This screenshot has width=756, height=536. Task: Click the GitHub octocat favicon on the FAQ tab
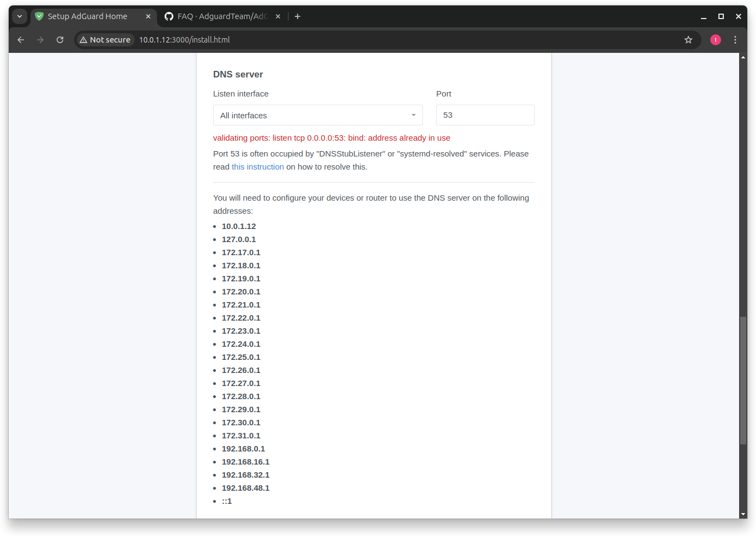pos(169,16)
